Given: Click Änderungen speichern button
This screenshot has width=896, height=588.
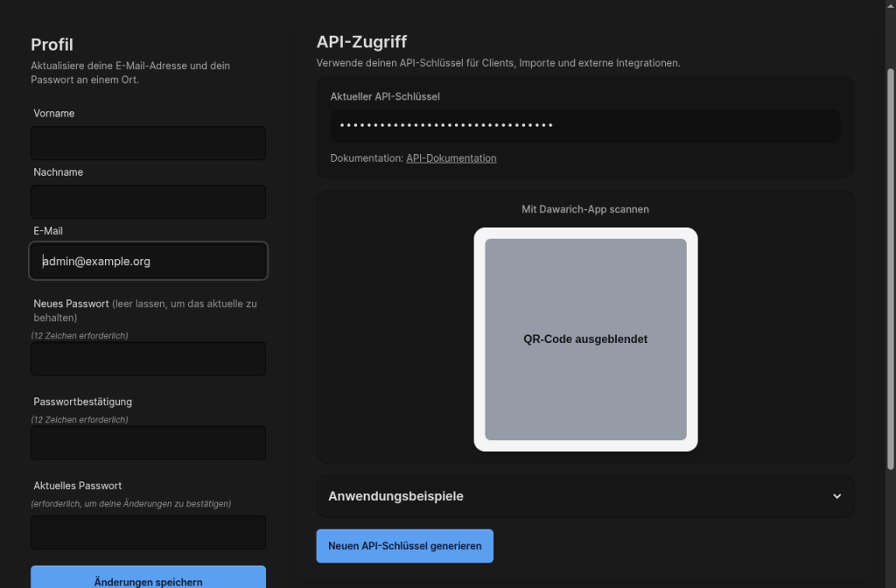Looking at the screenshot, I should pos(148,577).
